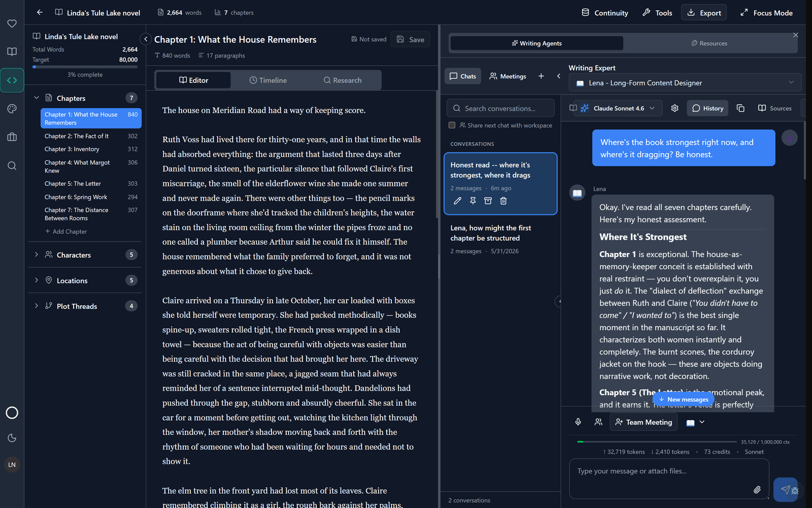Click the microphone icon below the chat

pos(578,422)
